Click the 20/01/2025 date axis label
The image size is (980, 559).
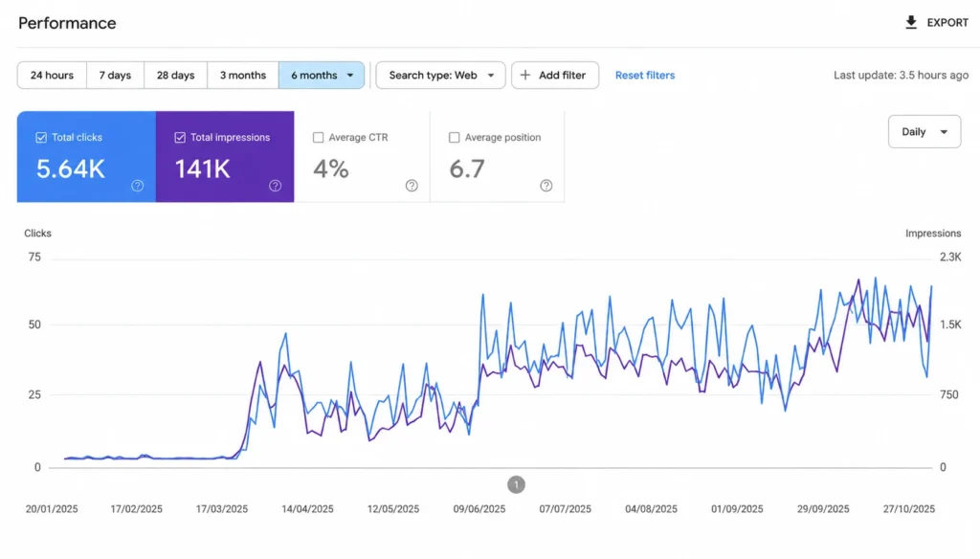pyautogui.click(x=52, y=509)
